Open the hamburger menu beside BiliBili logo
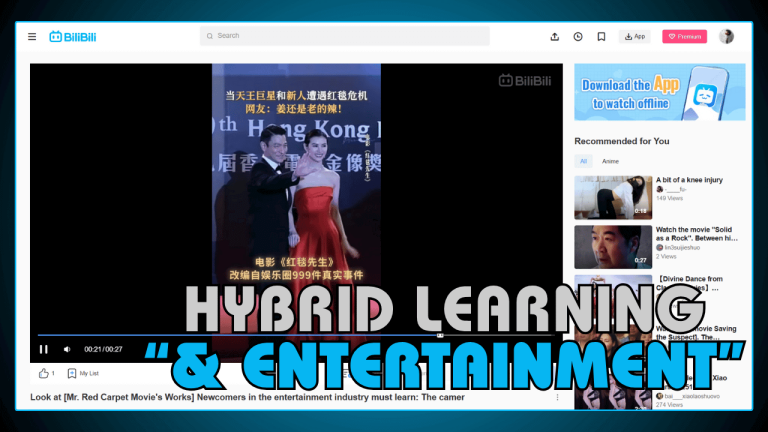768x432 pixels. pos(32,37)
